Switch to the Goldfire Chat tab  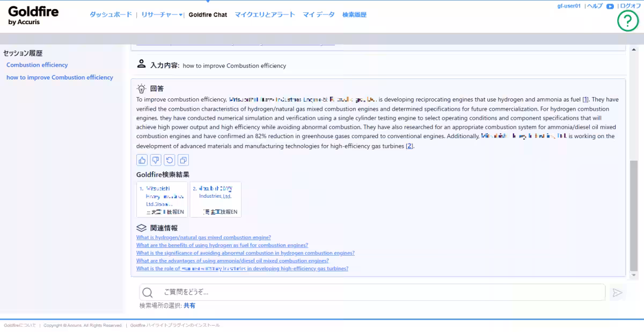pos(208,15)
